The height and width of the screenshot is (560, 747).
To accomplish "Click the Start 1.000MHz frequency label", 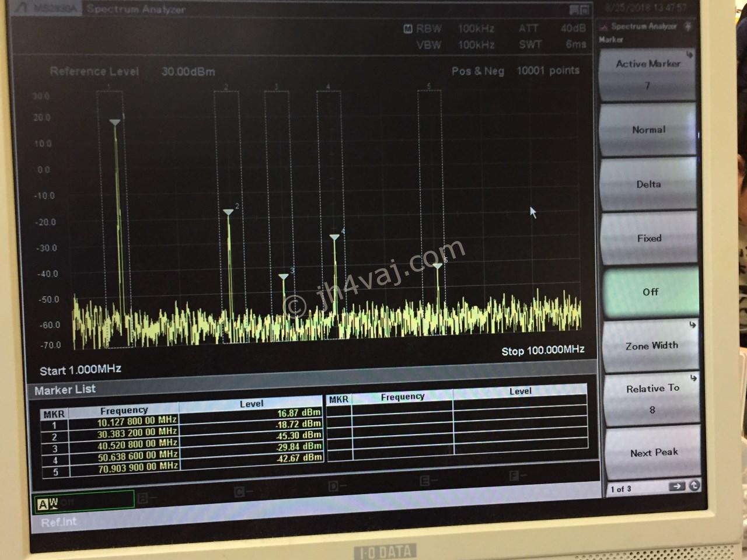I will click(x=80, y=370).
